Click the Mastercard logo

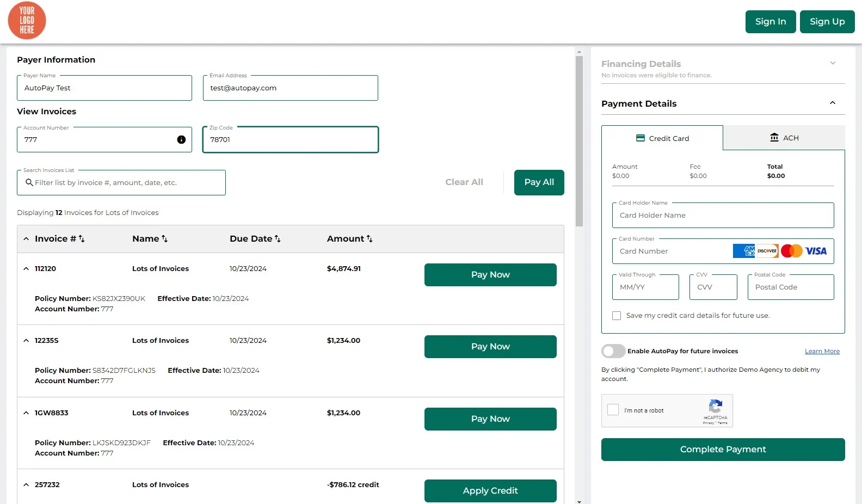tap(791, 251)
